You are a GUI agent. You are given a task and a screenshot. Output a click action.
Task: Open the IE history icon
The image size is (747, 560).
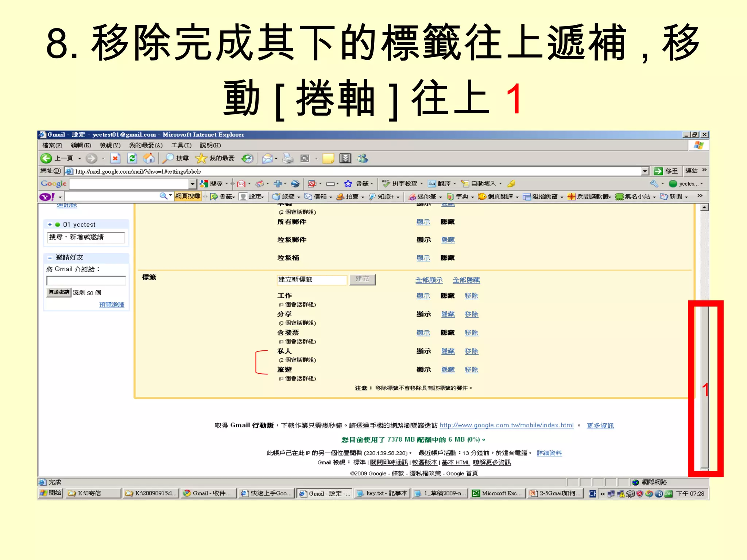(x=247, y=158)
